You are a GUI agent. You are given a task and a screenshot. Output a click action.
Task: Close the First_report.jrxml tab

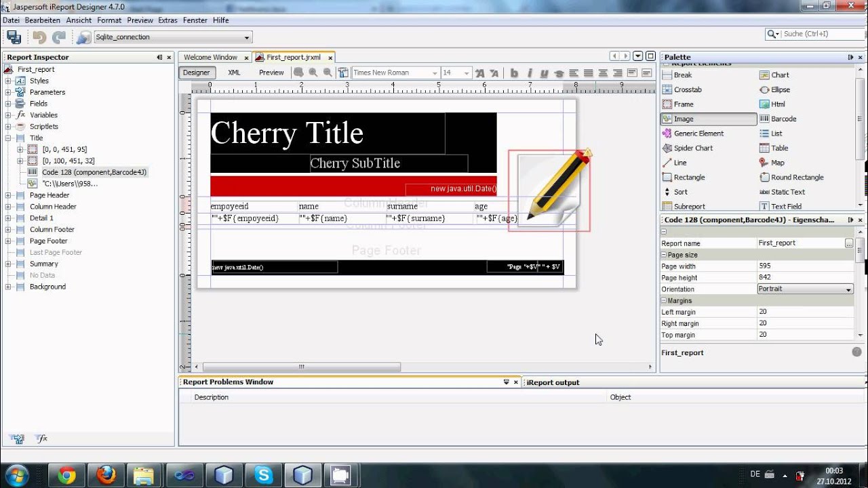point(330,58)
